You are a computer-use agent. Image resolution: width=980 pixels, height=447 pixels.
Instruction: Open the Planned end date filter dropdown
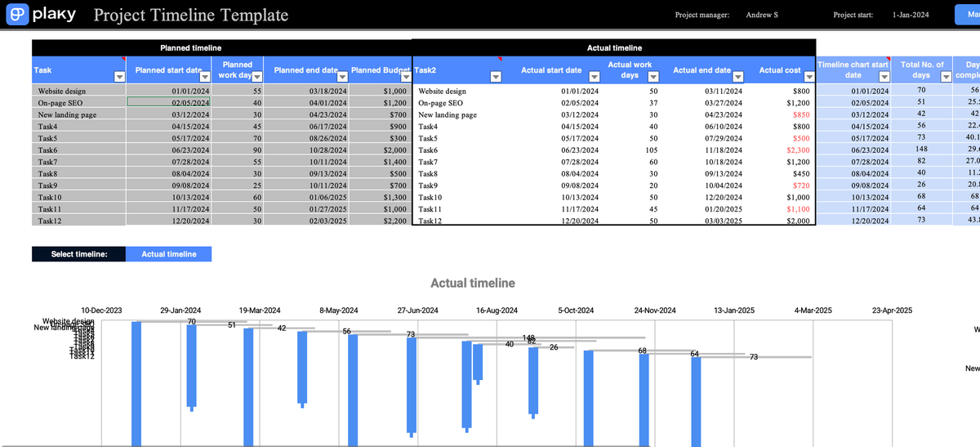coord(342,77)
